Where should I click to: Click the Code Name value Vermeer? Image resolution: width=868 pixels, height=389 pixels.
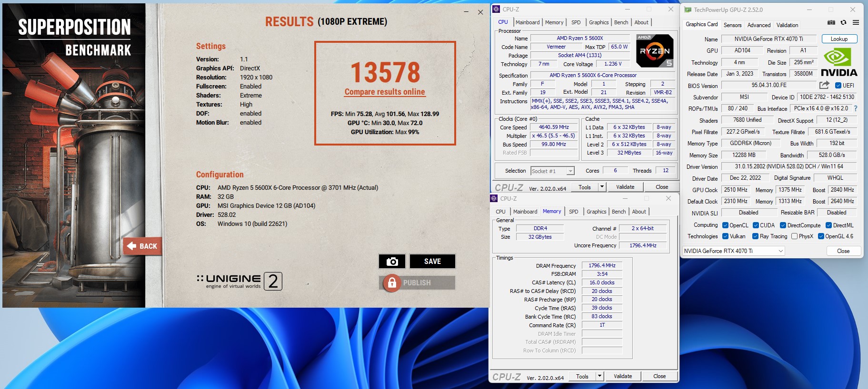click(x=556, y=47)
